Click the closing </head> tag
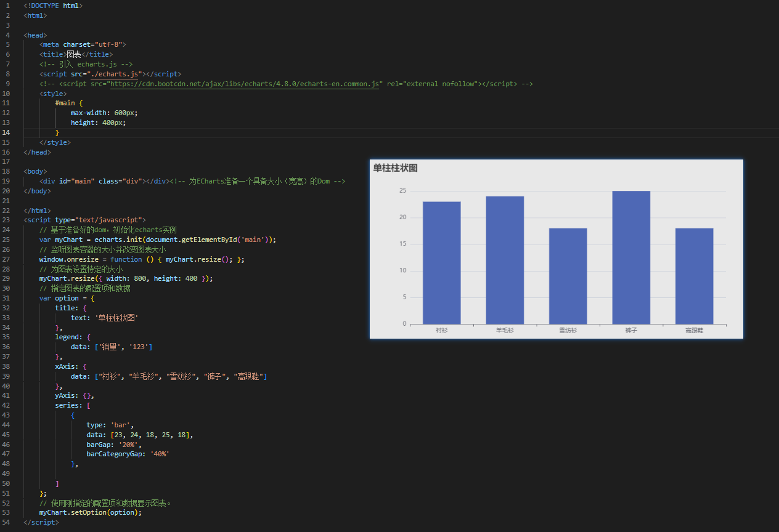The width and height of the screenshot is (779, 532). click(x=37, y=151)
